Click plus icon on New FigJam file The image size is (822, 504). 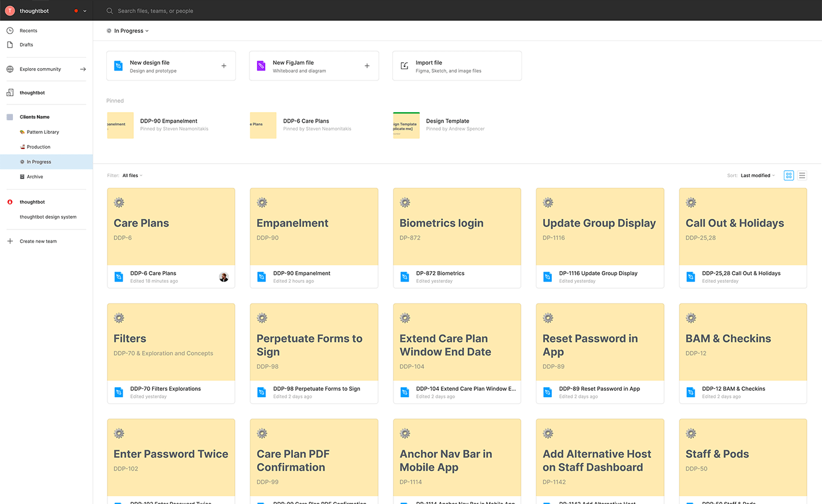[x=367, y=66]
